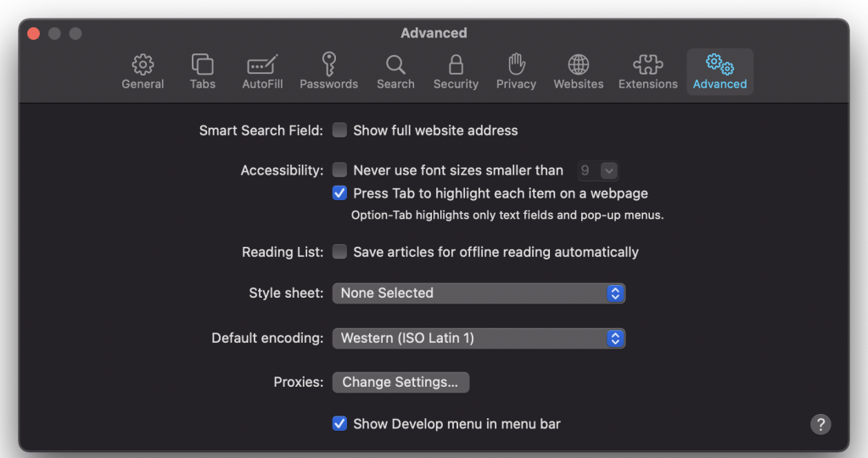Open Extensions puzzle piece icon
868x458 pixels.
pyautogui.click(x=647, y=64)
